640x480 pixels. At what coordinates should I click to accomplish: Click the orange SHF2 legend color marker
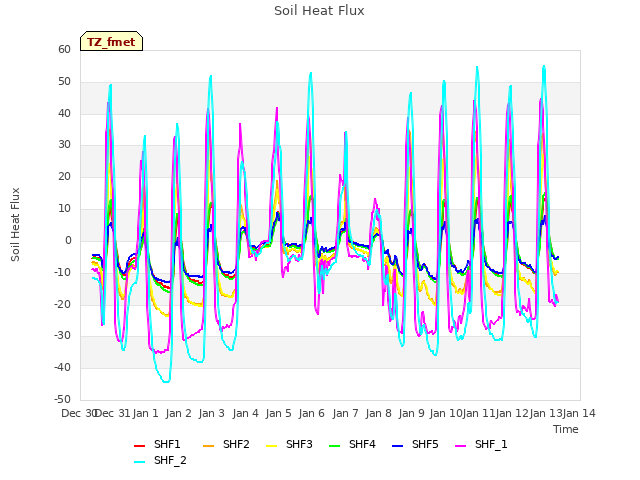208,446
